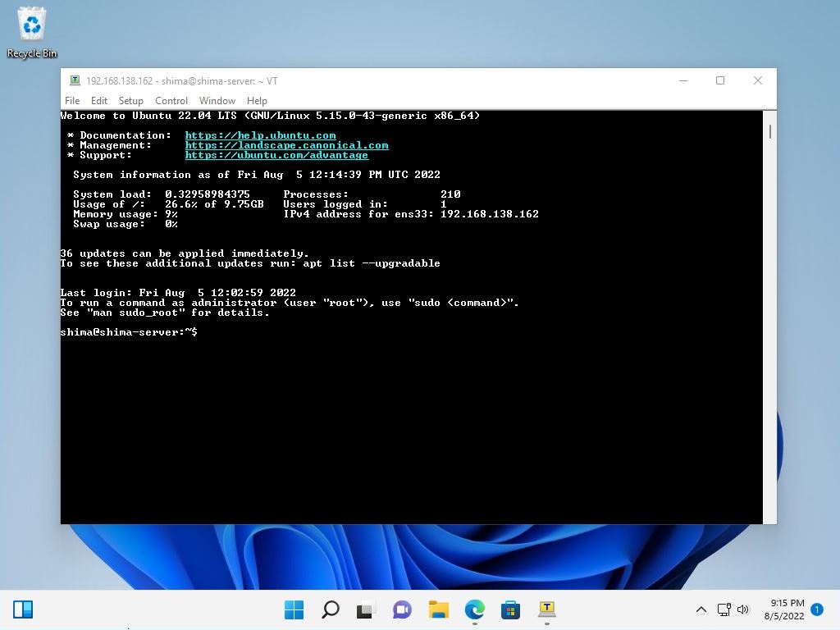Click the "Welcome to Ubuntu 22.04 LTS" line
The image size is (840, 630).
(271, 116)
